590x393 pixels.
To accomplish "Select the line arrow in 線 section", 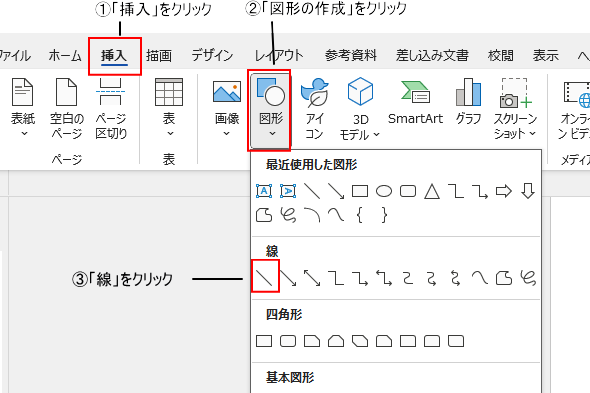I will point(288,278).
